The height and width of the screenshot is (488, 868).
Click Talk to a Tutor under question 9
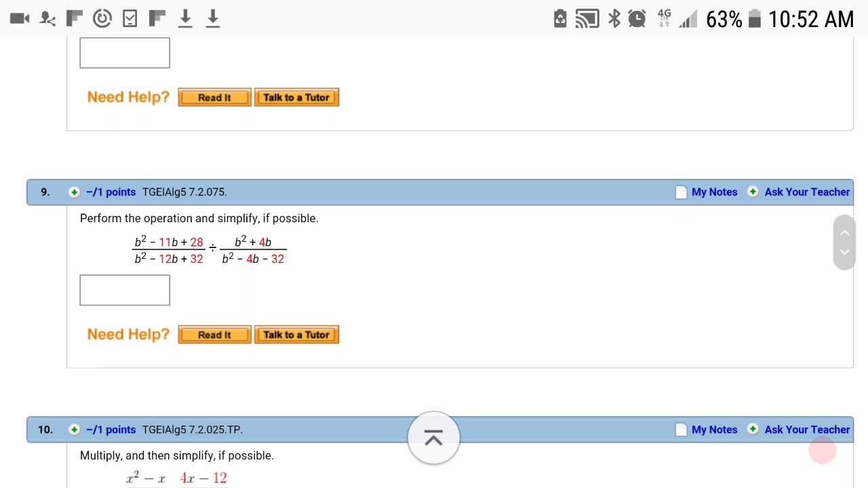tap(296, 335)
